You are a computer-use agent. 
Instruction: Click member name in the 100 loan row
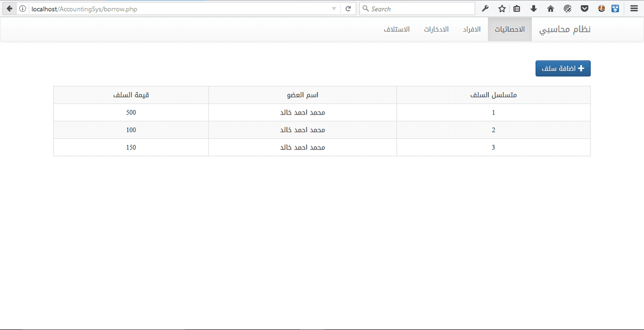303,130
